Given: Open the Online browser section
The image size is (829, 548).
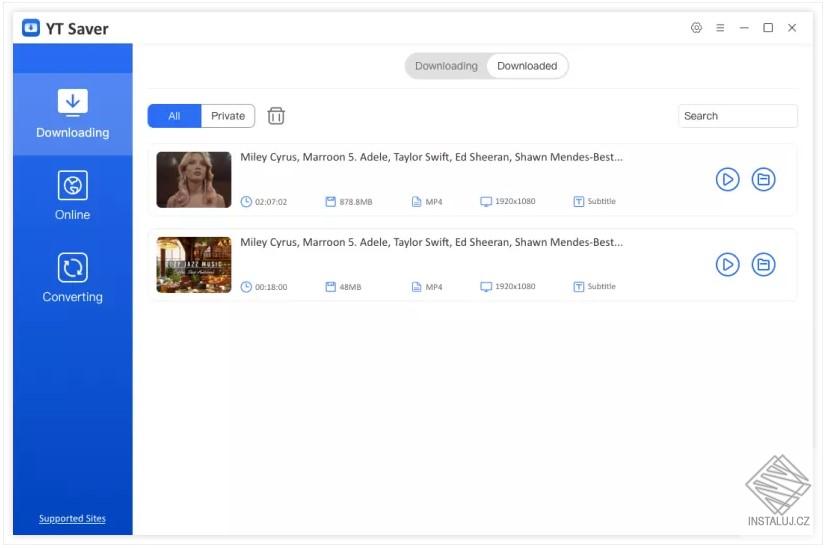Looking at the screenshot, I should [72, 195].
